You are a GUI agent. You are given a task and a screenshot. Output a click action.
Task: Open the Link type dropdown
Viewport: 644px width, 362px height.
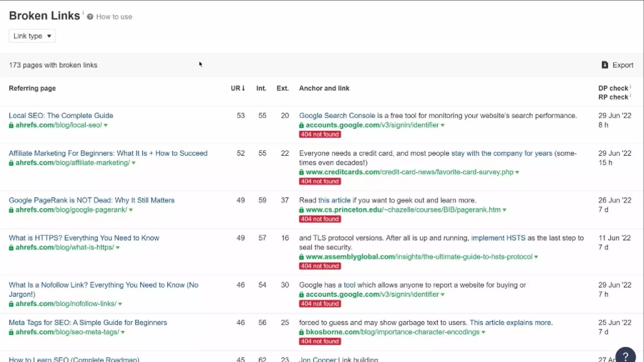click(32, 36)
